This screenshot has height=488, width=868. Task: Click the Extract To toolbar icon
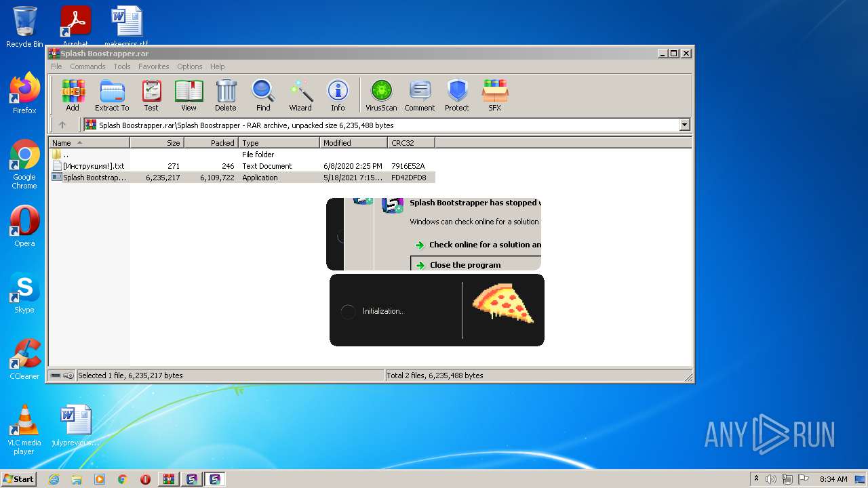pos(112,95)
